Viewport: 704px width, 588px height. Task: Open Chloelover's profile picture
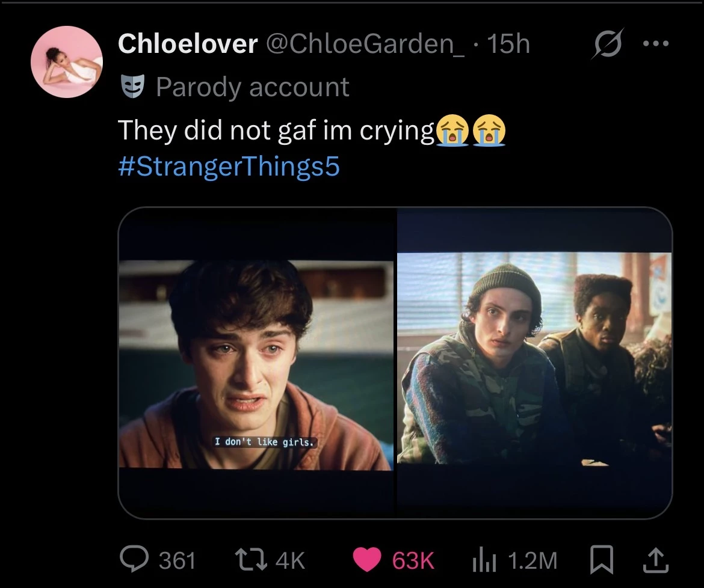(67, 62)
